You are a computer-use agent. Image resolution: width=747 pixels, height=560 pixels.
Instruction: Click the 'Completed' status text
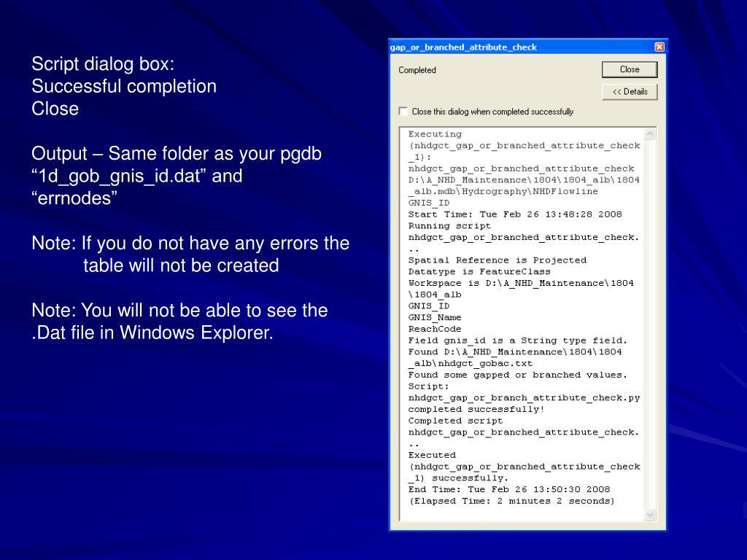pyautogui.click(x=417, y=70)
